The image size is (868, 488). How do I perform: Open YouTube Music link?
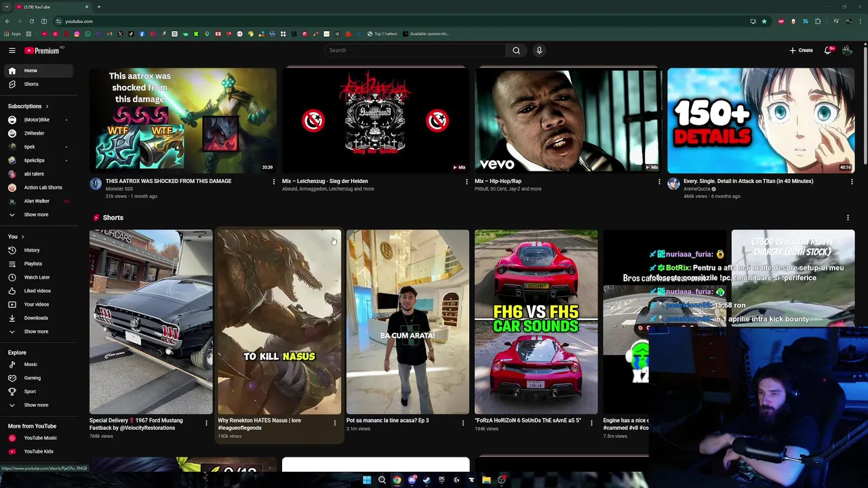[39, 438]
